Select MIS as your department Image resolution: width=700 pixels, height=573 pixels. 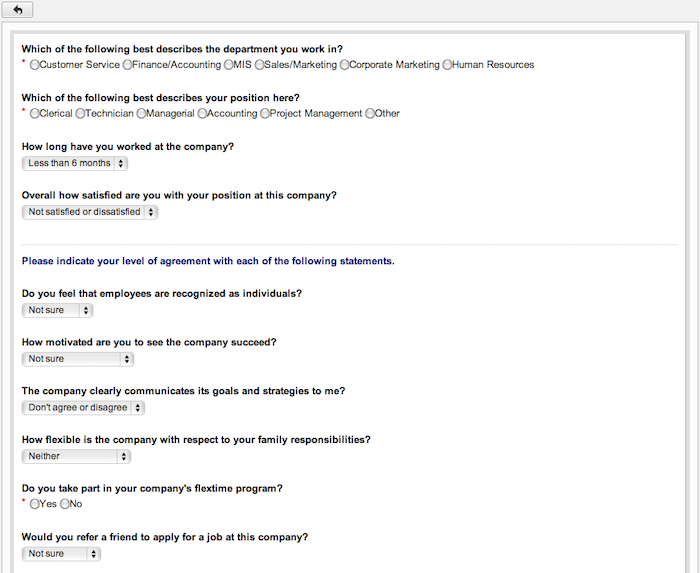click(229, 65)
